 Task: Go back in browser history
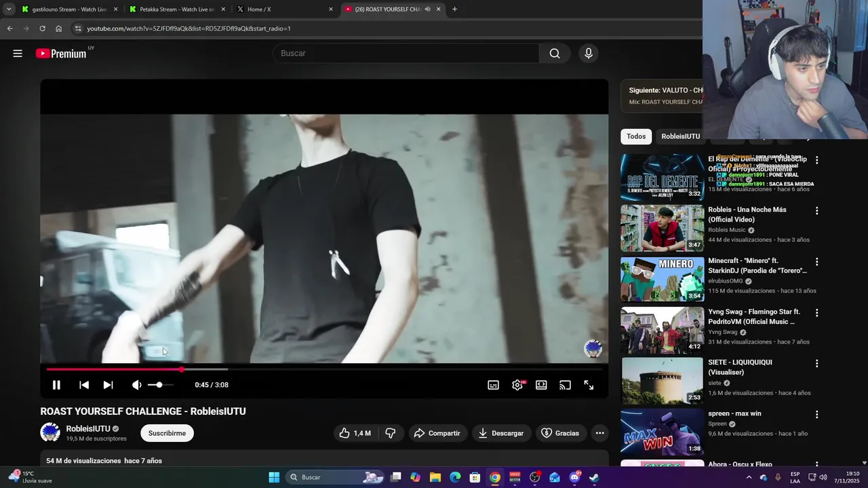point(9,28)
